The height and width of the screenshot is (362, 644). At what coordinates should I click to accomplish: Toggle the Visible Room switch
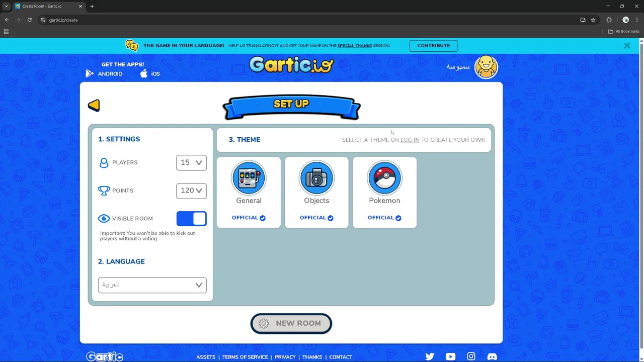191,218
